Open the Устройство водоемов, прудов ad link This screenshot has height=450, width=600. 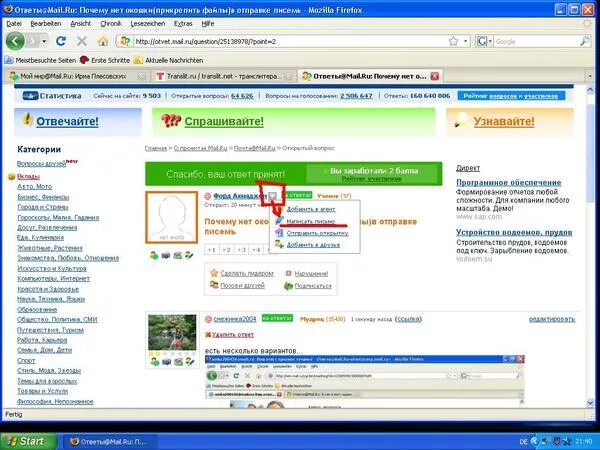(x=514, y=232)
